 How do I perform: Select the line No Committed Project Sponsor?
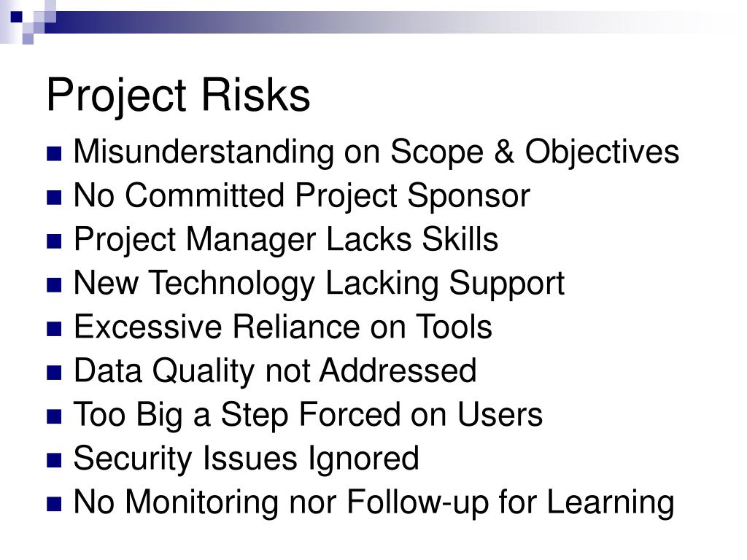[x=302, y=198]
